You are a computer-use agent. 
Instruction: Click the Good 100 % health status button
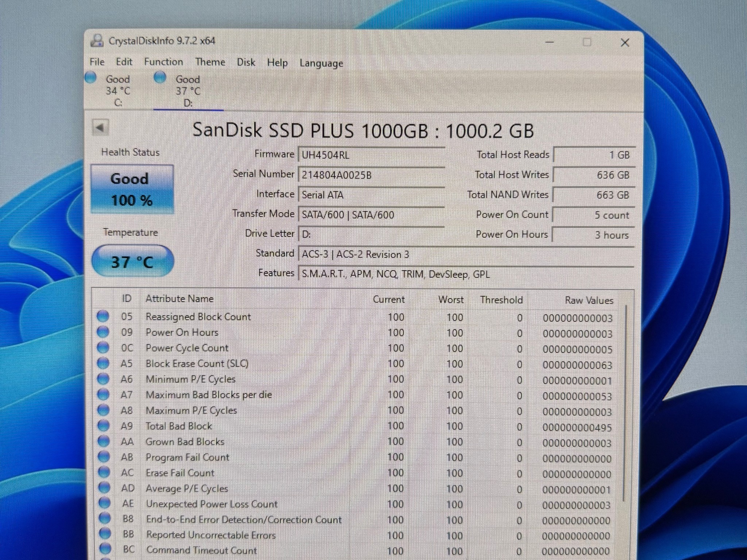click(x=132, y=189)
